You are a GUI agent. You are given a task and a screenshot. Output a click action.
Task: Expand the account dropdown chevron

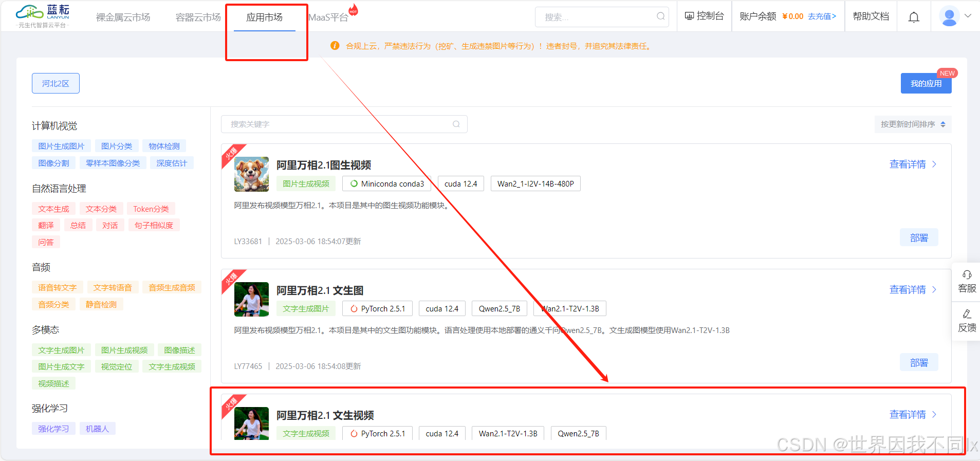[x=968, y=16]
